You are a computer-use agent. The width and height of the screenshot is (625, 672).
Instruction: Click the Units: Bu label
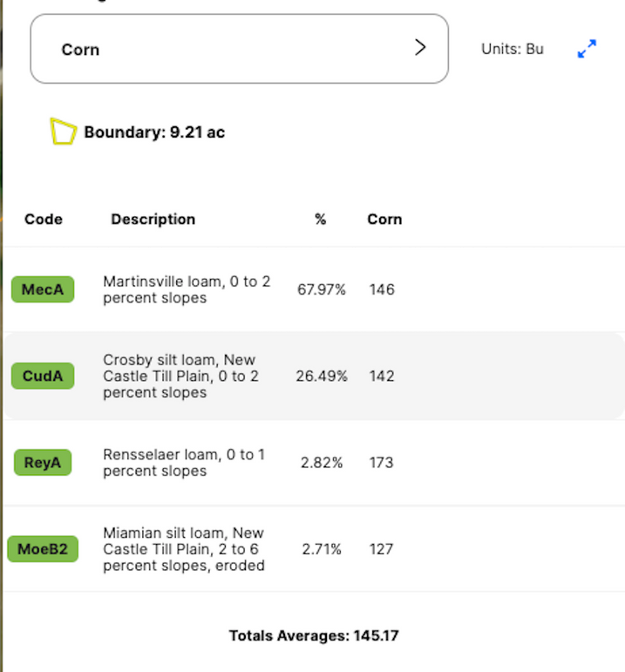click(x=513, y=49)
